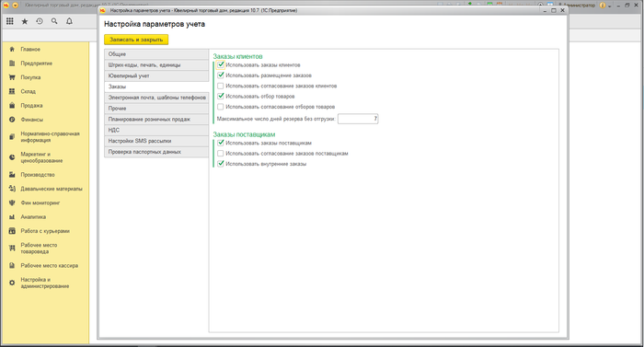Click the Склад section icon
644x347 pixels.
(x=12, y=91)
